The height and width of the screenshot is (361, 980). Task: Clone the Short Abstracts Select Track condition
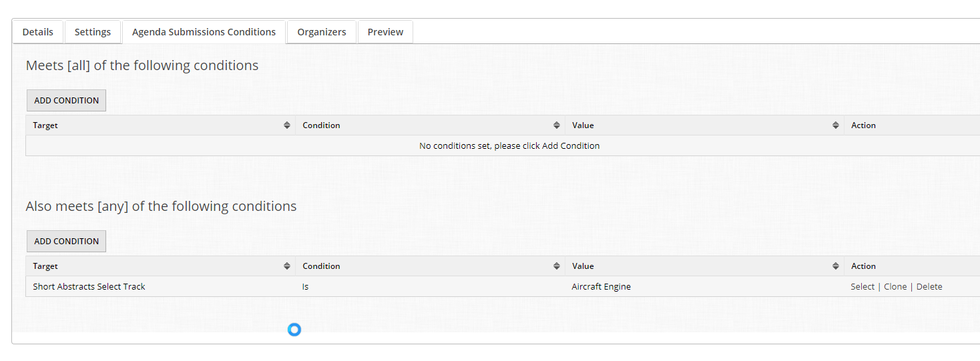895,287
